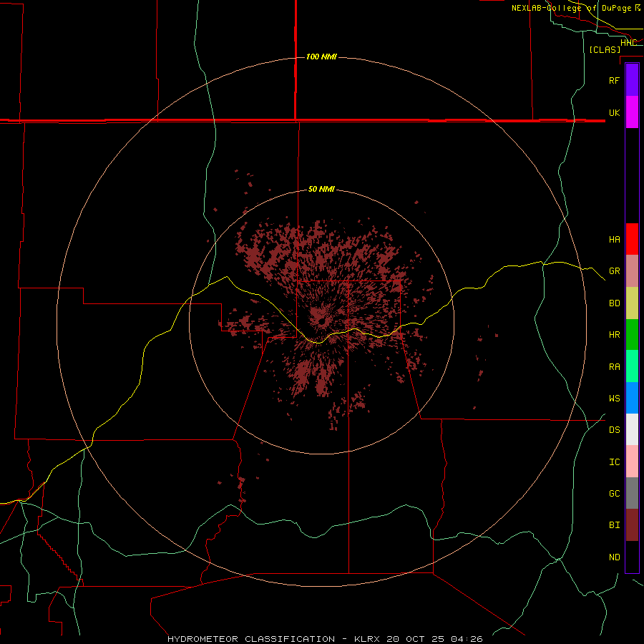644x644 pixels.
Task: Click the 'HYDROMETEOR CLASSIFICATION' title text
Action: [x=251, y=639]
